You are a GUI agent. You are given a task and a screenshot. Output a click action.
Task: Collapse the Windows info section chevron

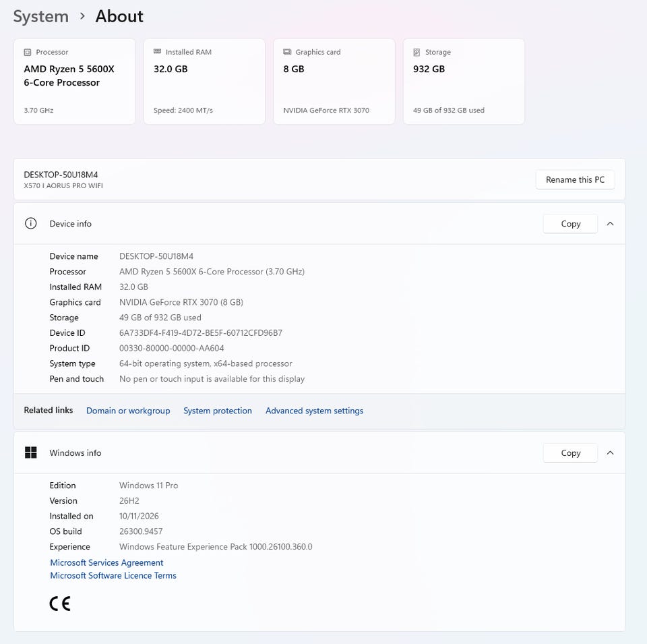tap(611, 453)
